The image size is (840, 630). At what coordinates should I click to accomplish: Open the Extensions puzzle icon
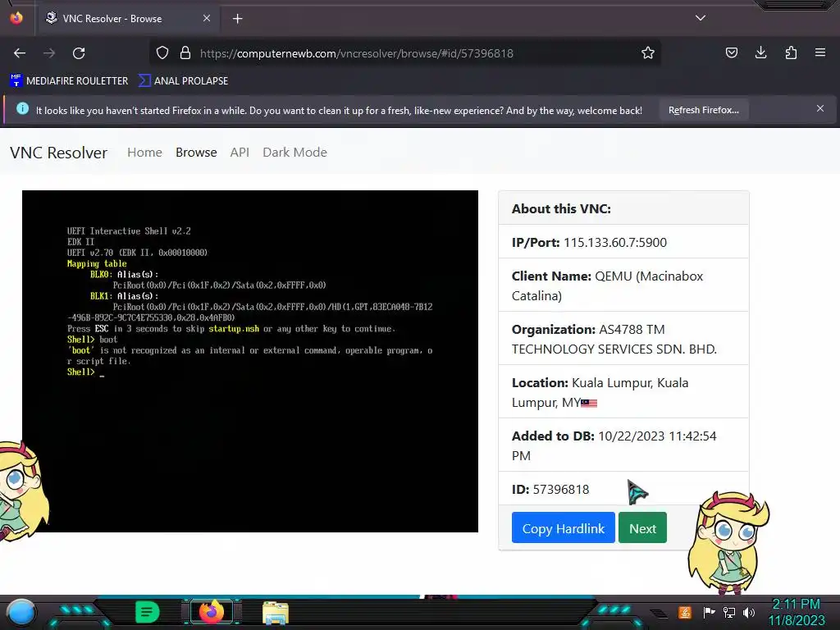791,52
